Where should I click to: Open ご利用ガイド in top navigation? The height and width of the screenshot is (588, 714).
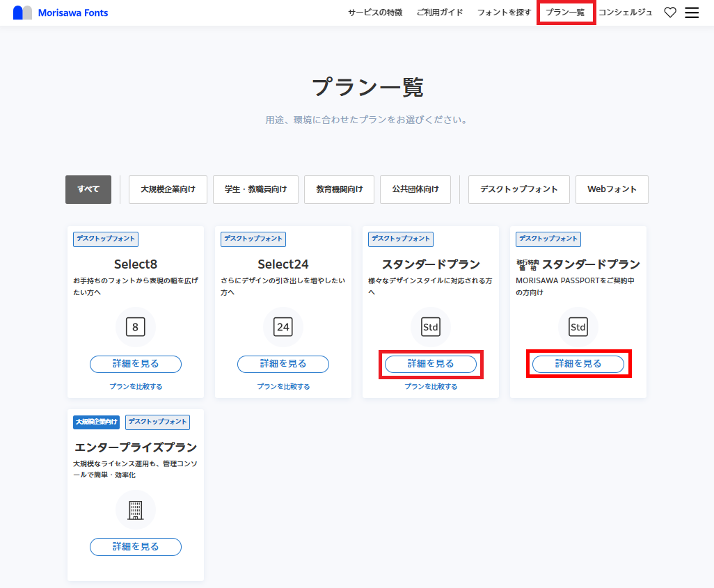coord(439,13)
